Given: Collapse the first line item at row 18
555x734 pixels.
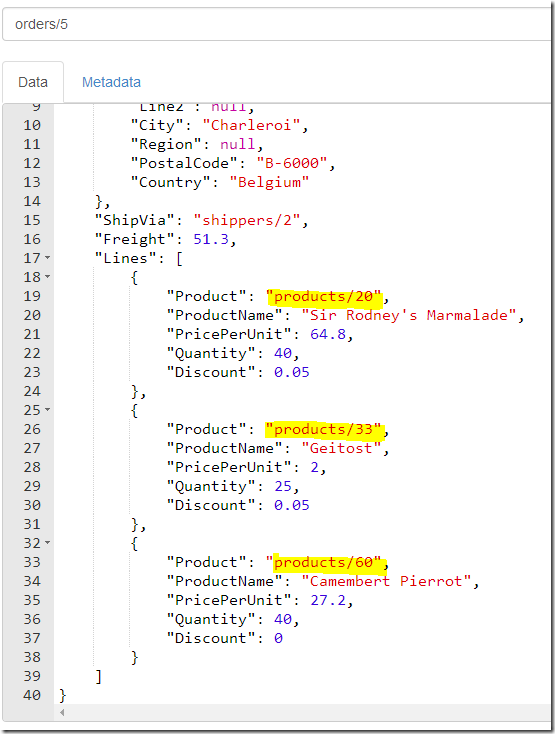Looking at the screenshot, I should pyautogui.click(x=48, y=277).
